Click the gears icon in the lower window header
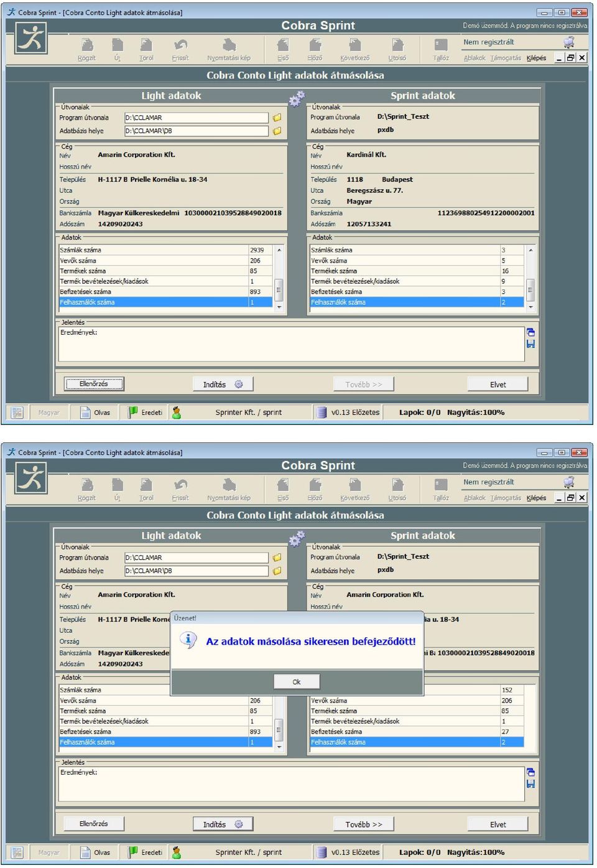597x868 pixels. [297, 538]
